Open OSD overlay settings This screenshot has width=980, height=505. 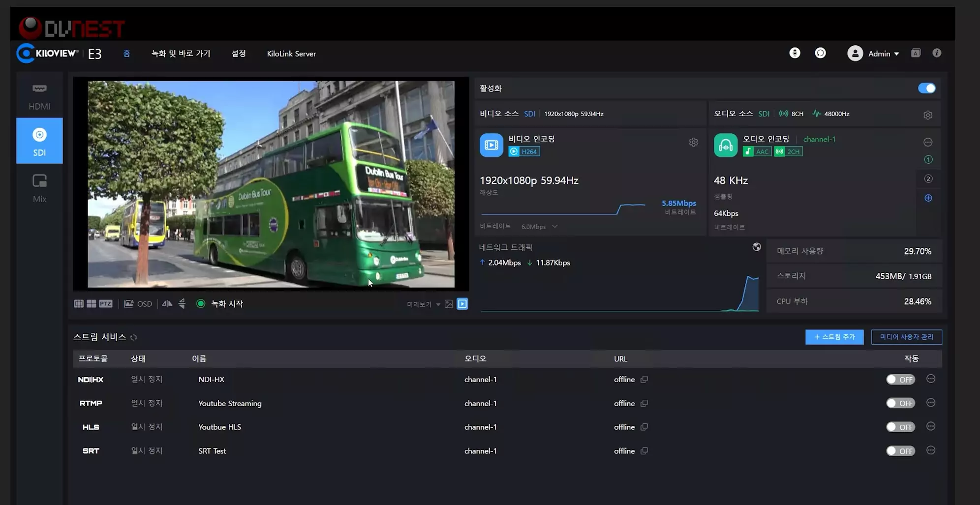[138, 304]
